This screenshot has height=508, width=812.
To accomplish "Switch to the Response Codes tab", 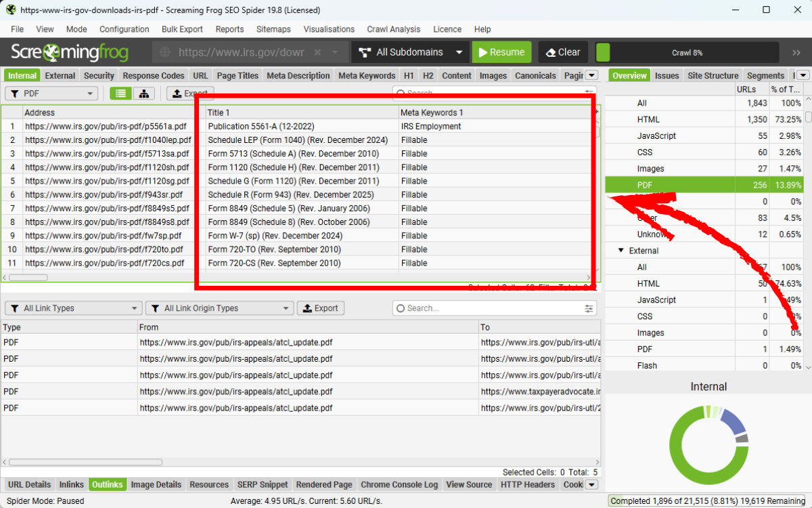I will 154,76.
